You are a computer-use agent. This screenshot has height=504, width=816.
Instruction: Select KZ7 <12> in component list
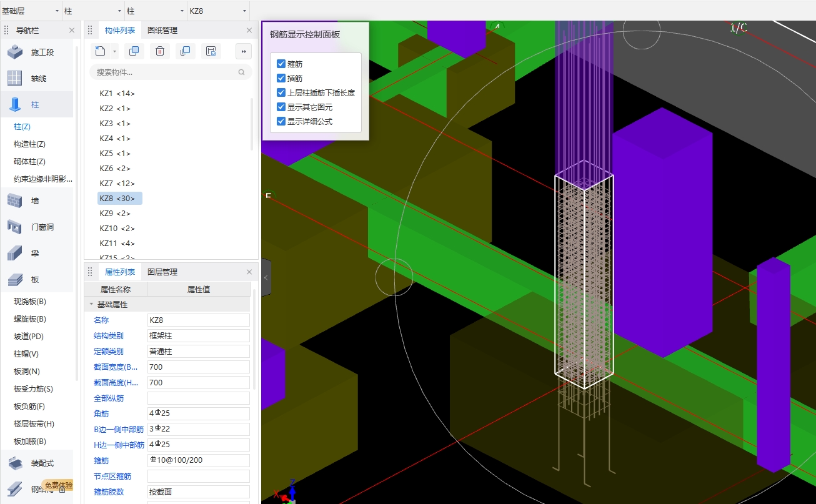(117, 184)
